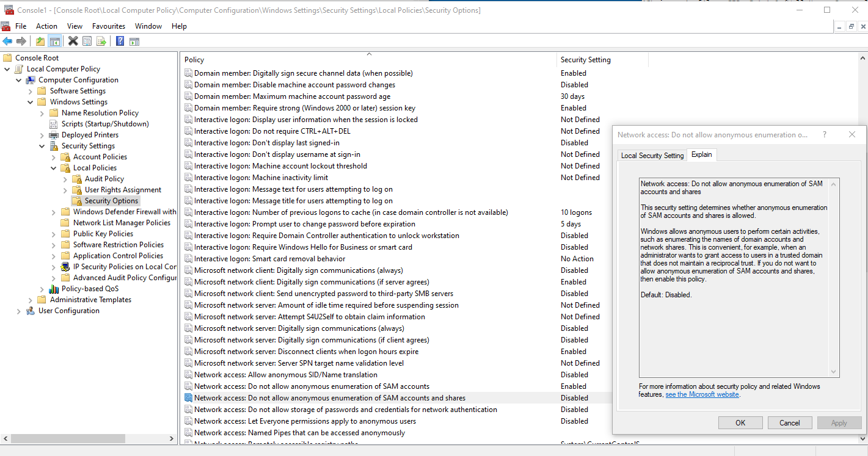Open the Help menu
This screenshot has height=456, width=868.
point(179,26)
